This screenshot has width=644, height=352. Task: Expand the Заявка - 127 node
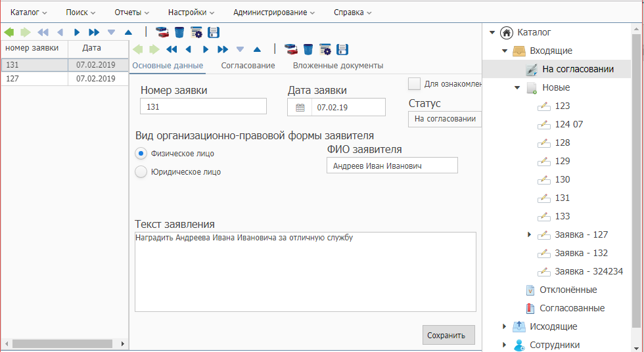(x=529, y=234)
